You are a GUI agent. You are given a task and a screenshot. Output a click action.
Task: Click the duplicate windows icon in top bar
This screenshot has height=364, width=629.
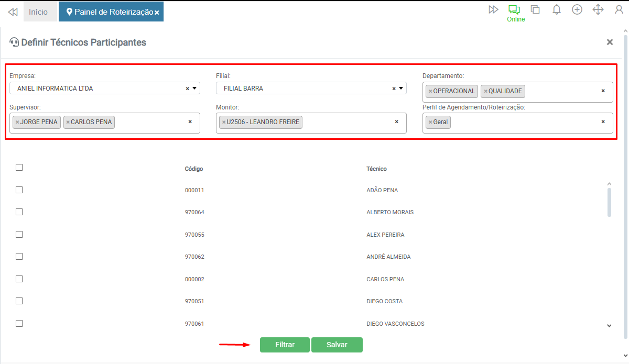pyautogui.click(x=535, y=9)
